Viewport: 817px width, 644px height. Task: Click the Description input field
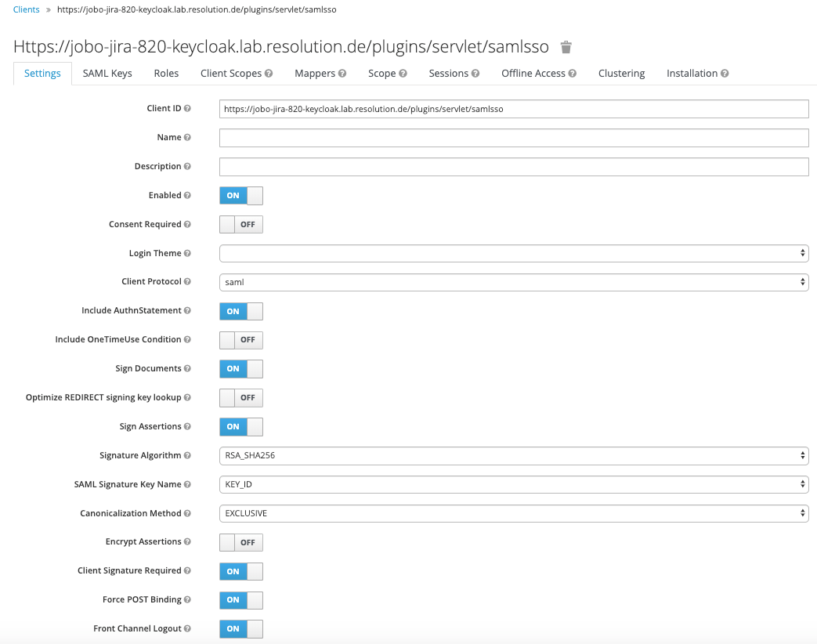coord(514,167)
